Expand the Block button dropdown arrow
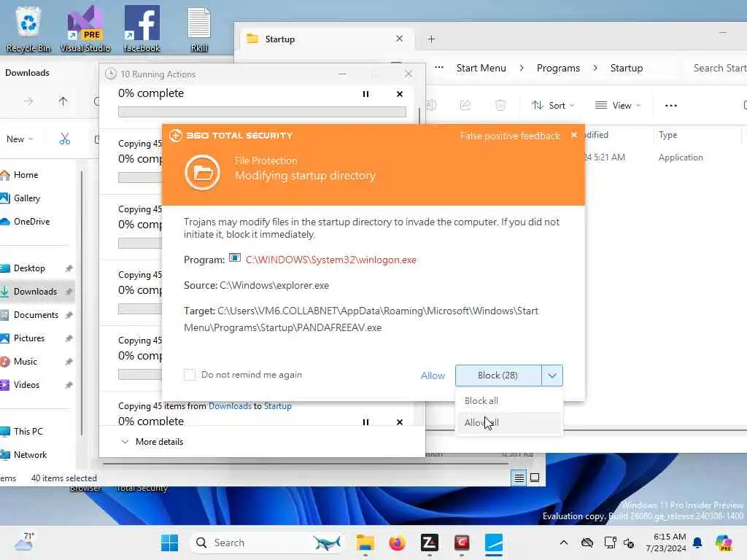Viewport: 747px width, 560px height. [x=552, y=376]
